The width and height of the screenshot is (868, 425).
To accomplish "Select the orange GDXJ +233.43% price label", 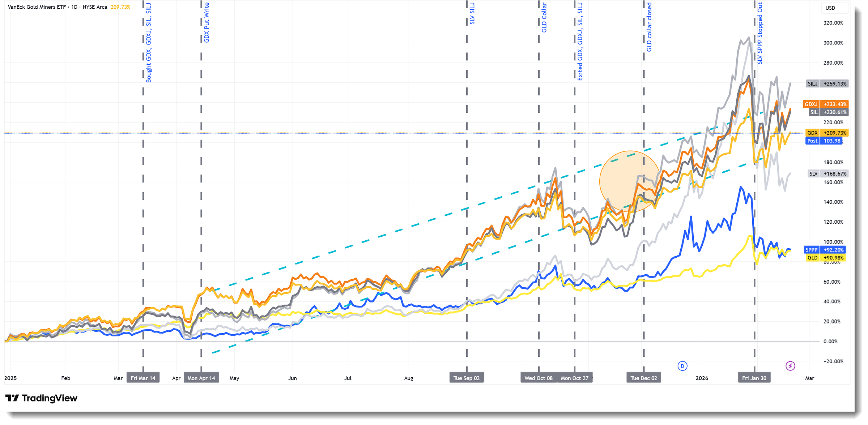I will click(x=825, y=104).
